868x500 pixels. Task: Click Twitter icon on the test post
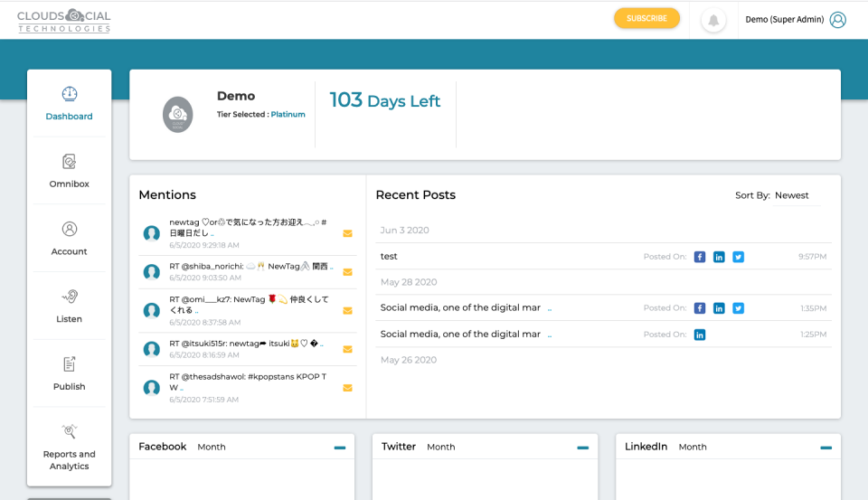point(738,257)
